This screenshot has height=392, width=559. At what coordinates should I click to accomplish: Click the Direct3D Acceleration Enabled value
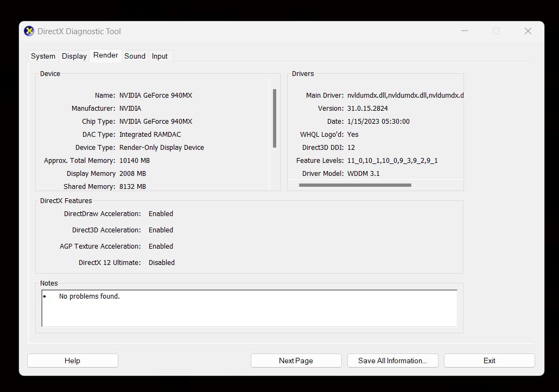click(161, 230)
